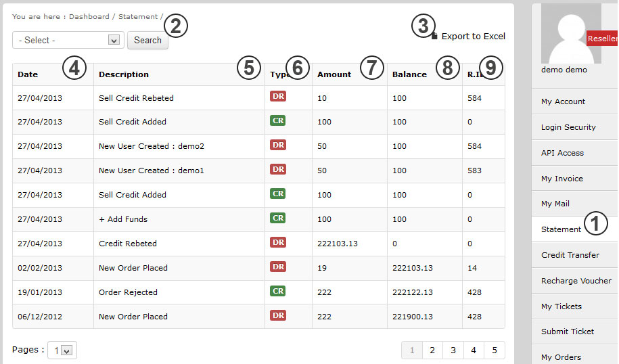
Task: Click the DR badge for Sell Credit Rebeted
Action: pyautogui.click(x=277, y=97)
